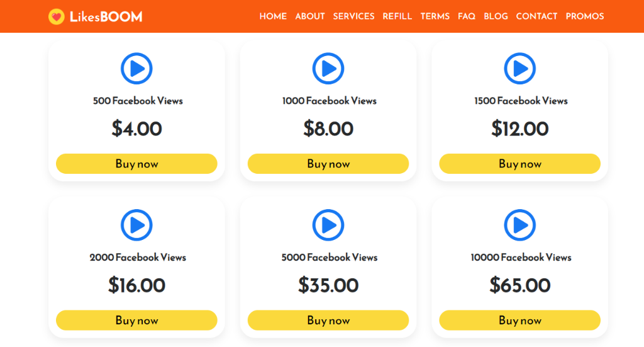
Task: Select Buy now for the $35.00 package
Action: [328, 321]
